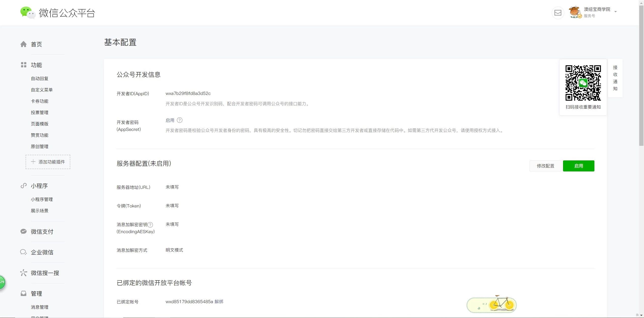Click the inbox icon beside 管理

tap(23, 294)
